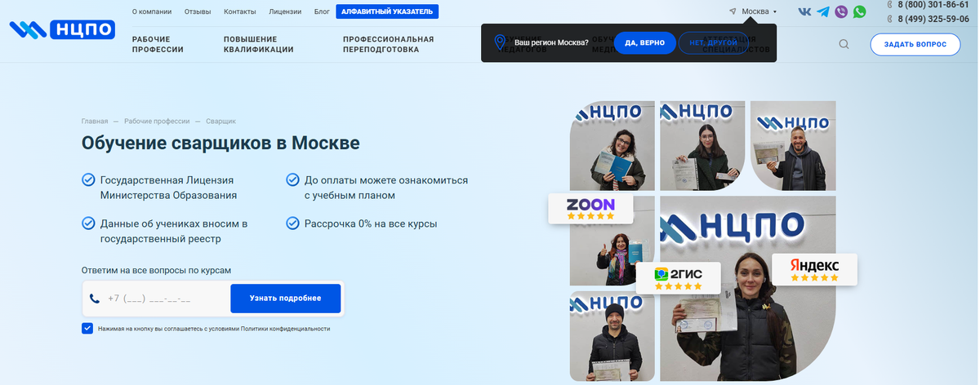Call the 8 (499) 325-59-06 number
This screenshot has height=385, width=980.
click(933, 18)
